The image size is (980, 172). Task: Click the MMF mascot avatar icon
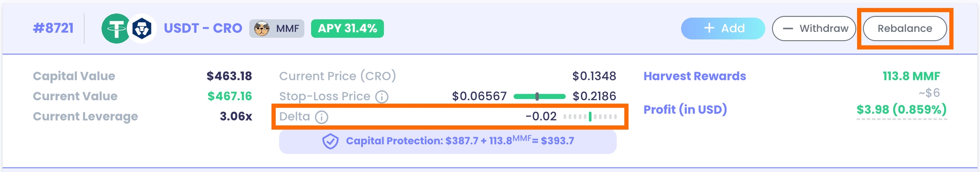pos(262,29)
